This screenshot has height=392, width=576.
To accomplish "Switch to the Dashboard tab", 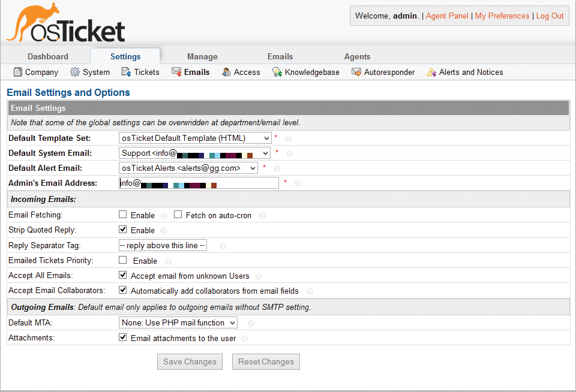I will [48, 56].
